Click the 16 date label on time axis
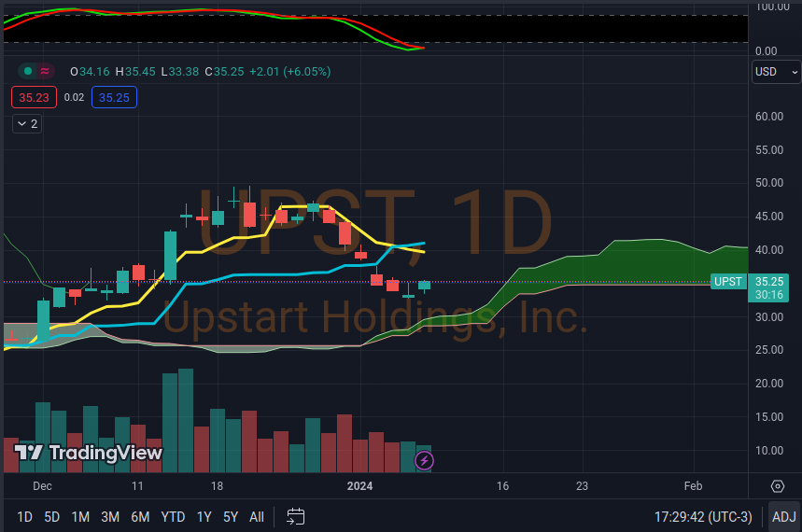 click(503, 486)
